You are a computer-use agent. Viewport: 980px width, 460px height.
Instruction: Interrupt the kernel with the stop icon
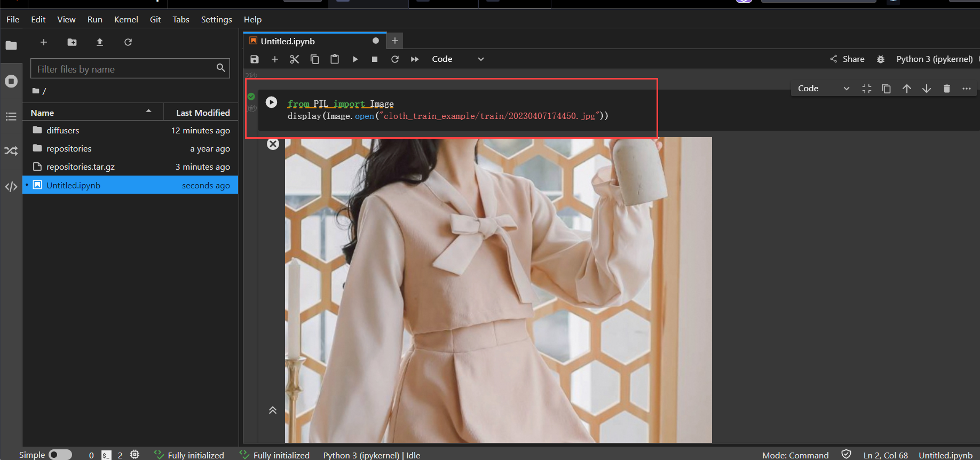(375, 59)
